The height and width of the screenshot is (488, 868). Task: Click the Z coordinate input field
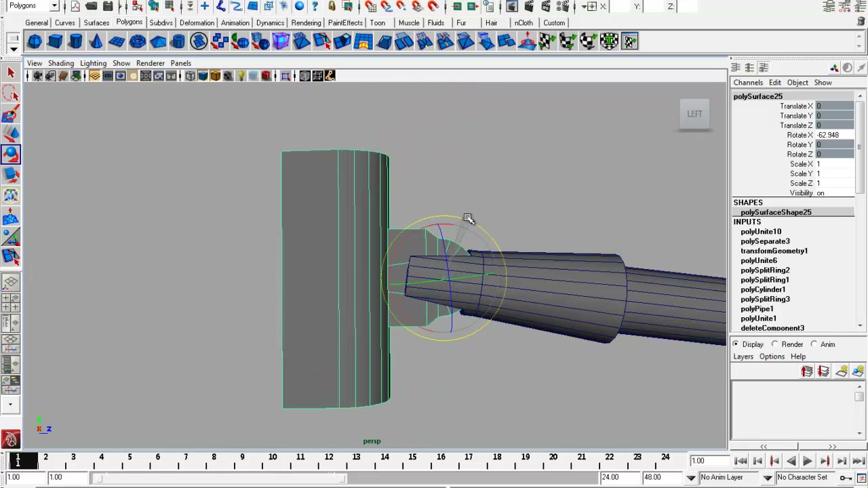tap(686, 6)
